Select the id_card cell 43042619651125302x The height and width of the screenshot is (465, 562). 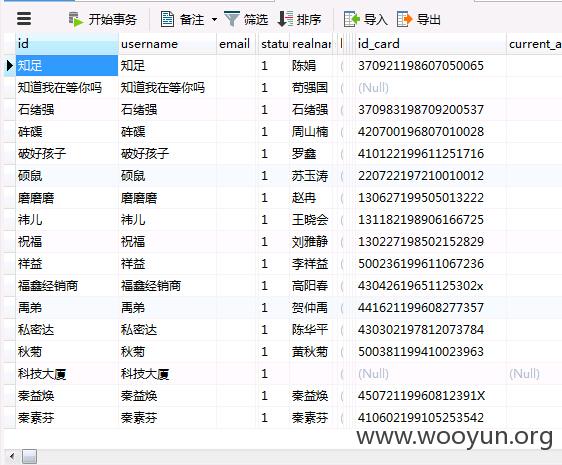[430, 286]
